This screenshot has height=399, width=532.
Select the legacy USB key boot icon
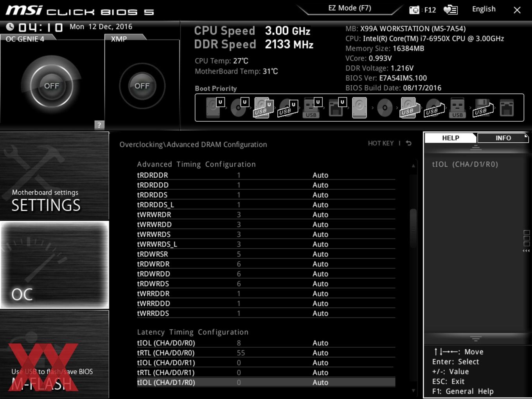click(457, 108)
